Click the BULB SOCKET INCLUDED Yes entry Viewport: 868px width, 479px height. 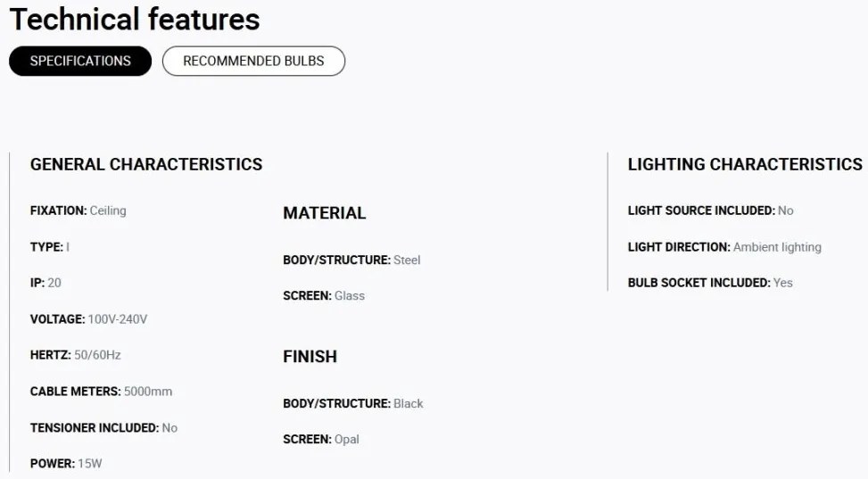pos(710,283)
